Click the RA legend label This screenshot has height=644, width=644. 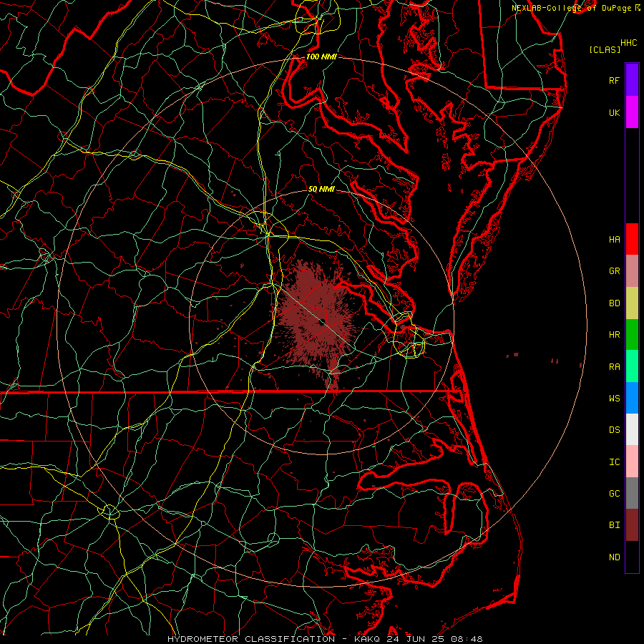[614, 367]
